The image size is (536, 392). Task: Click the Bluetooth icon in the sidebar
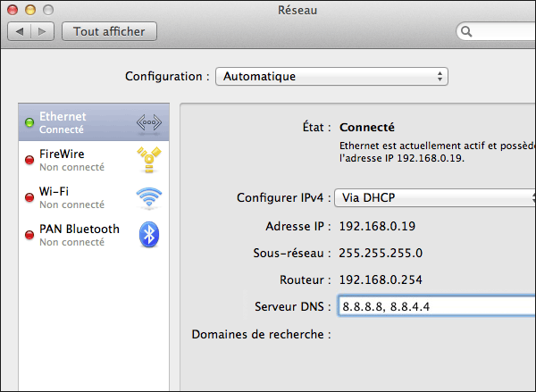pyautogui.click(x=148, y=235)
